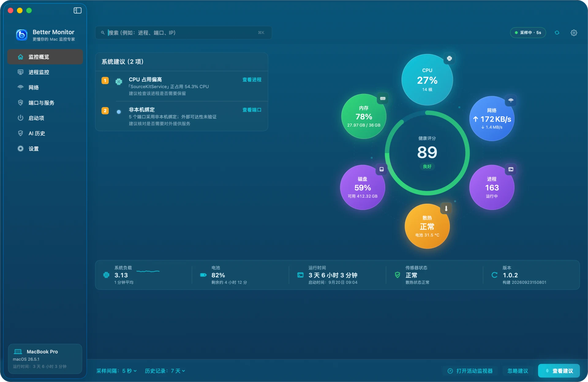This screenshot has width=588, height=382.
Task: Click the window icon on 进程 bubble
Action: (x=511, y=169)
